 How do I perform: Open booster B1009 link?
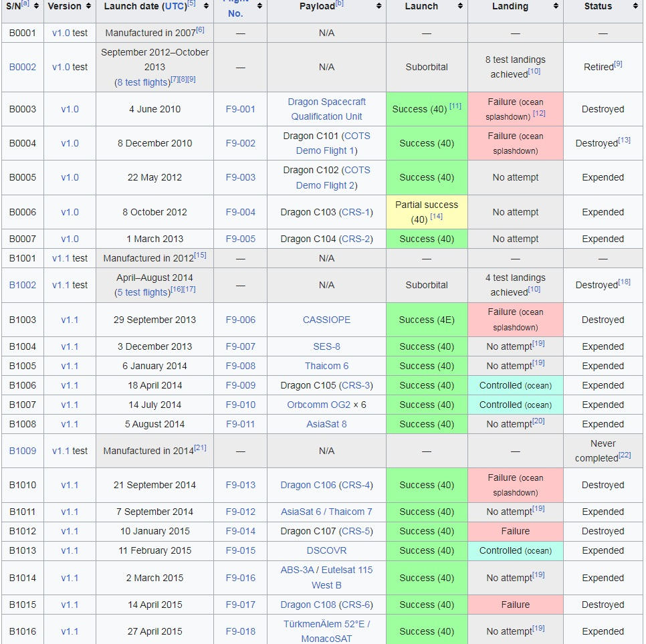click(23, 451)
